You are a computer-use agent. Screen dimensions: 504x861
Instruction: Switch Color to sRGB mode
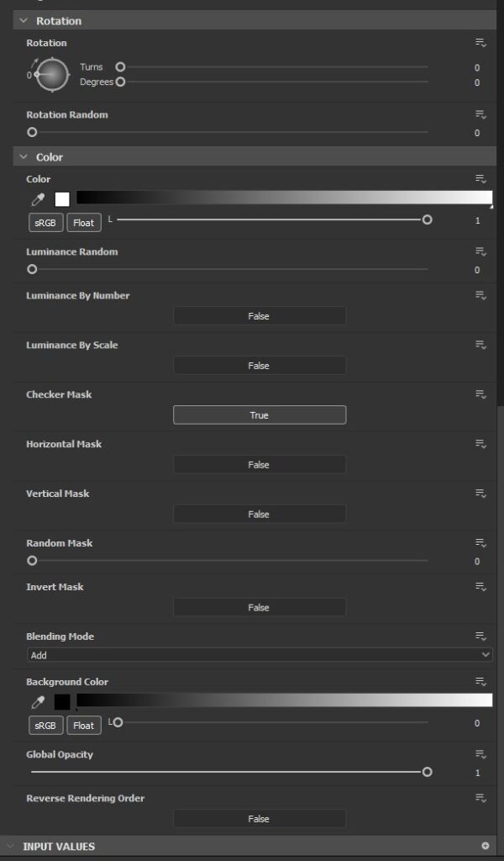45,222
